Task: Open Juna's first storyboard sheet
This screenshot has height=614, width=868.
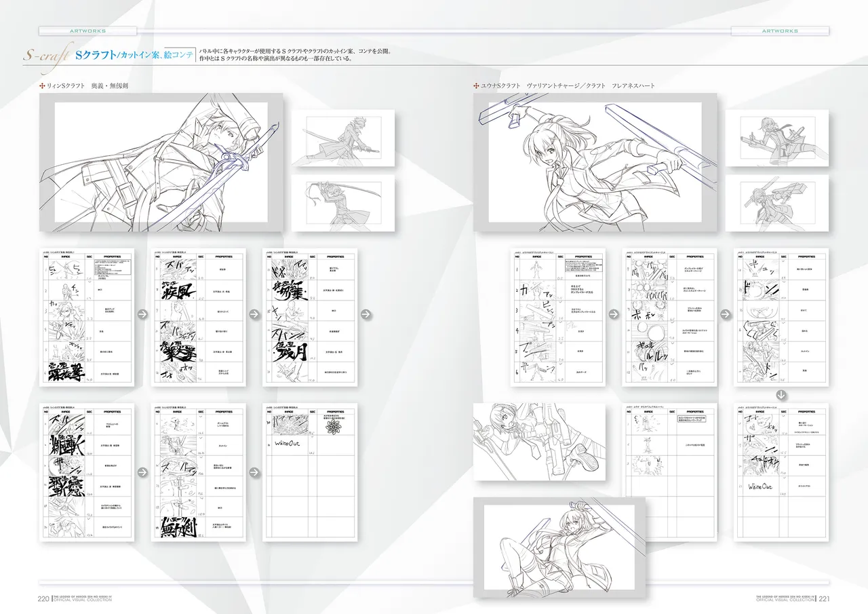Action: [x=557, y=317]
